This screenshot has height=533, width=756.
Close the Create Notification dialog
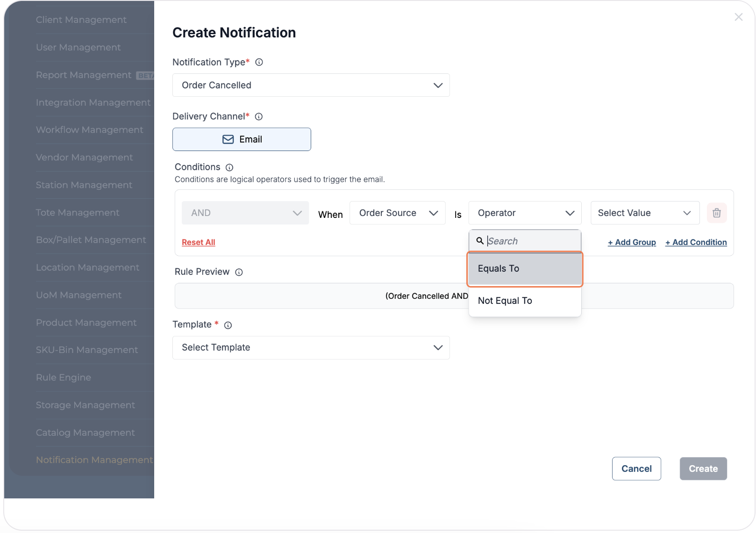point(738,17)
